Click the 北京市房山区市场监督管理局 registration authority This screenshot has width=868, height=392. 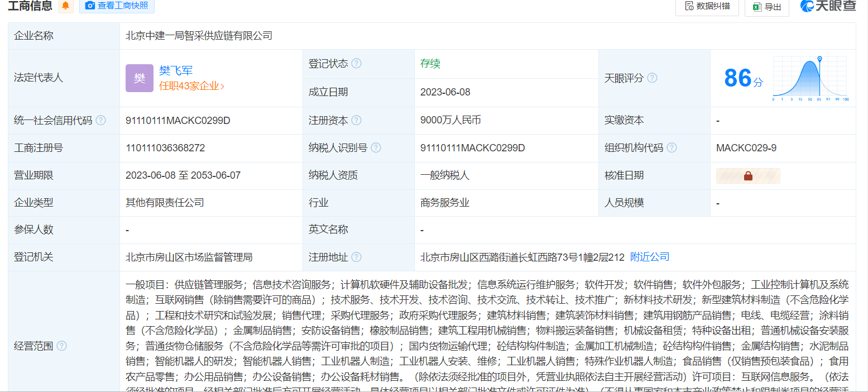pos(189,257)
